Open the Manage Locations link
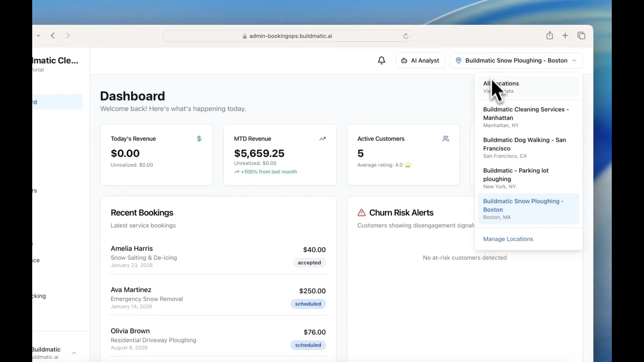 click(508, 239)
